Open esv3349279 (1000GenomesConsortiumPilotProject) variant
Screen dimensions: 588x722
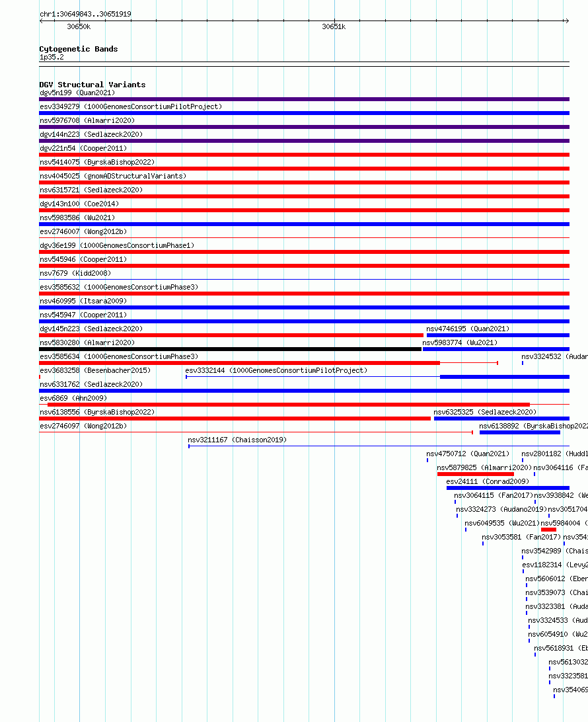[131, 106]
